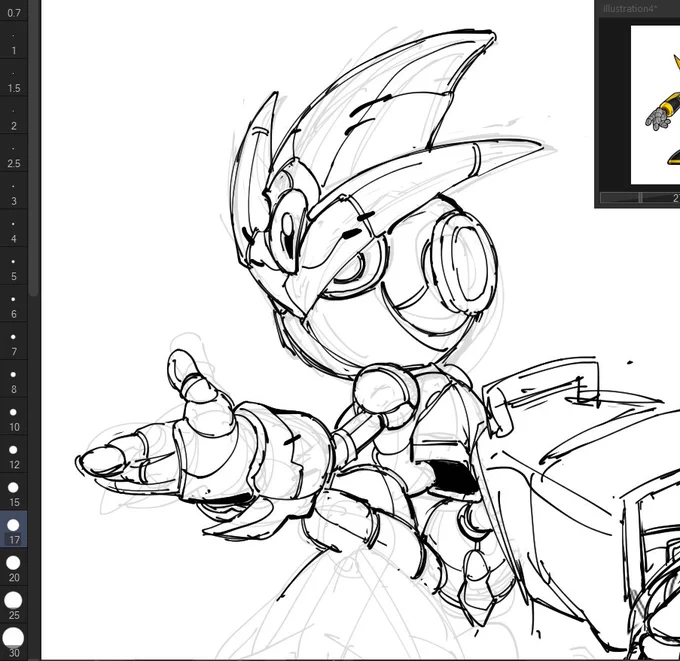Select brush size 12 preset
This screenshot has width=680, height=661.
click(13, 454)
